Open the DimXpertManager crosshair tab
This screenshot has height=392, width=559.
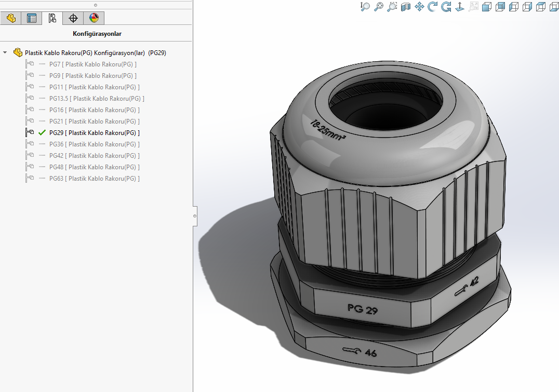(73, 18)
